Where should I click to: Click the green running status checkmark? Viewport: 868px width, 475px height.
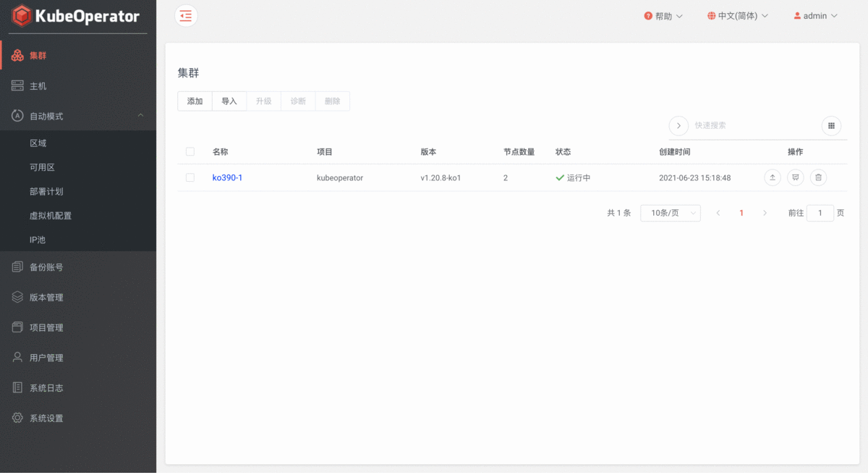[x=560, y=177]
